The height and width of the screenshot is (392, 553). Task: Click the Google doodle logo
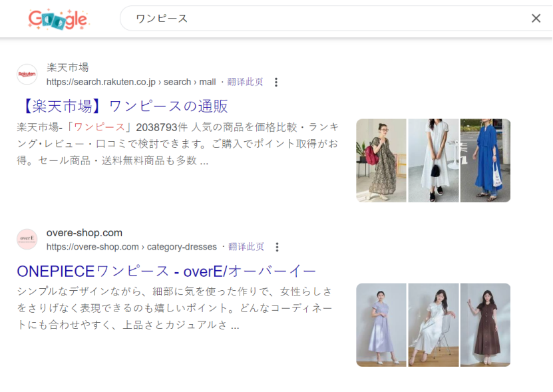59,19
